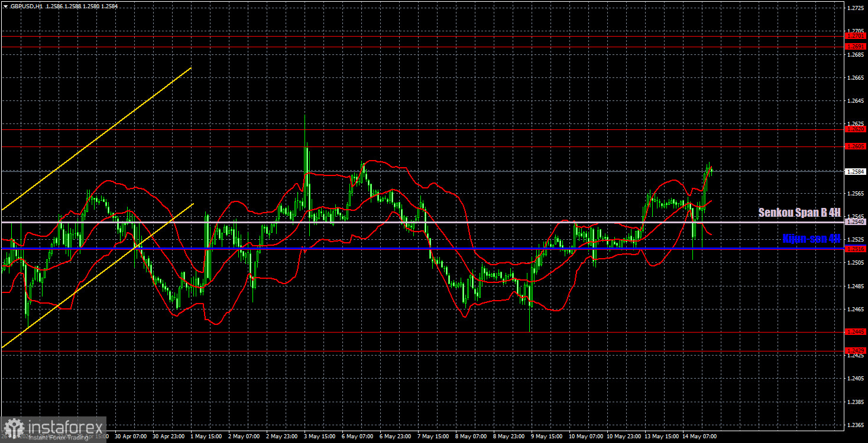This screenshot has width=868, height=443.
Task: Click the 1.2485 price axis label
Action: click(x=856, y=286)
